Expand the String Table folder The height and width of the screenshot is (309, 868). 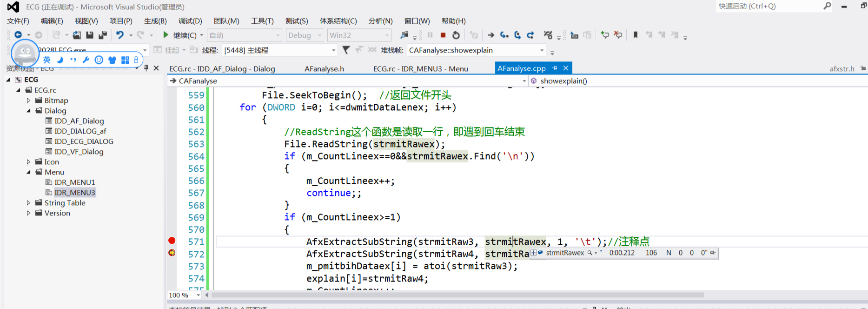point(28,203)
